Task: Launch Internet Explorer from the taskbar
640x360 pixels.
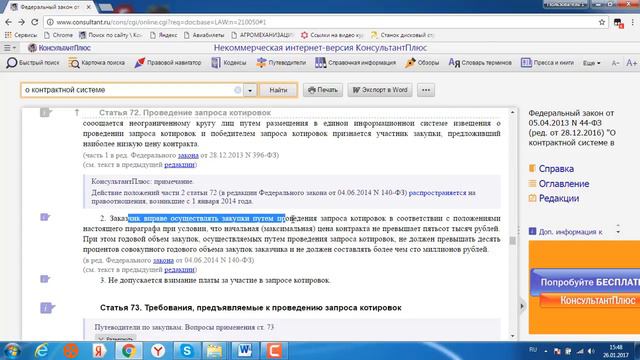Action: pos(42,351)
